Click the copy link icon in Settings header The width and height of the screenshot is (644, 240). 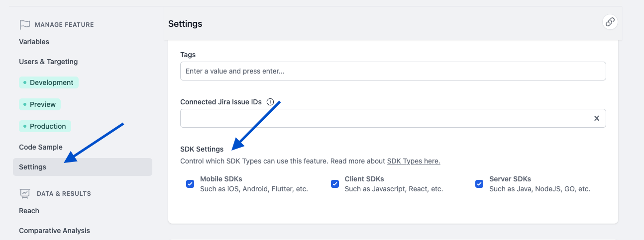coord(610,22)
